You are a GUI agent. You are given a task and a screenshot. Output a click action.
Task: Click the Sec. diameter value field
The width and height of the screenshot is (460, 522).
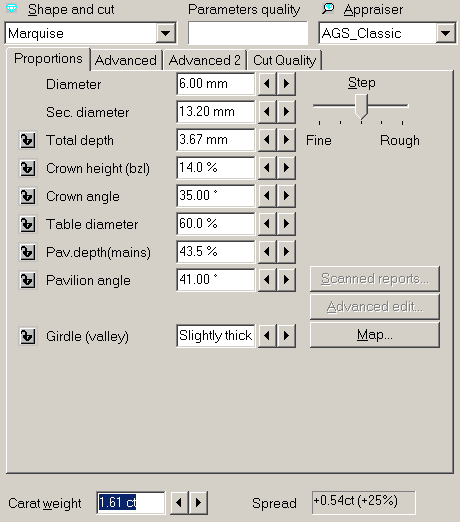coord(216,112)
